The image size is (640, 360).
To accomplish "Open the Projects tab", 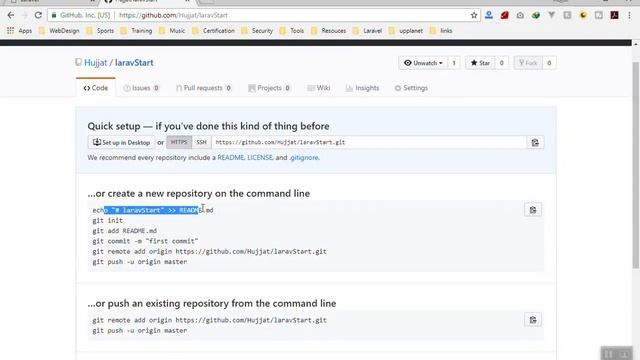I will click(269, 88).
